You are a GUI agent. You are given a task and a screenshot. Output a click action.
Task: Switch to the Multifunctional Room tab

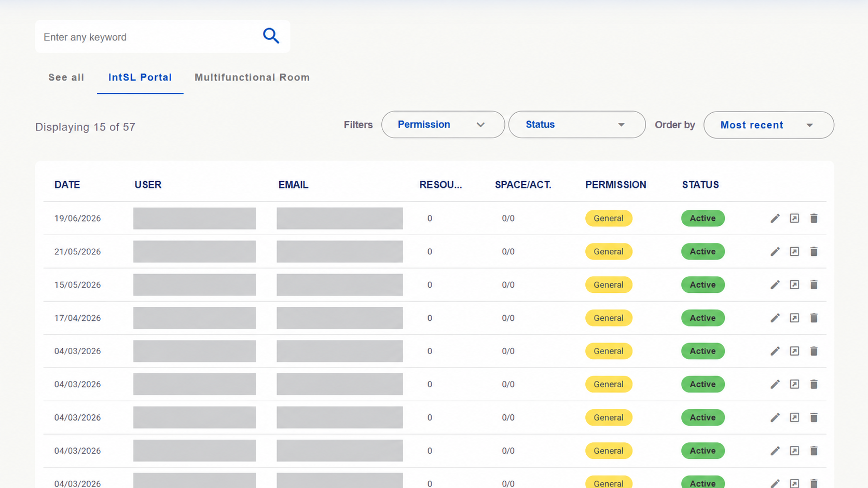pyautogui.click(x=252, y=77)
